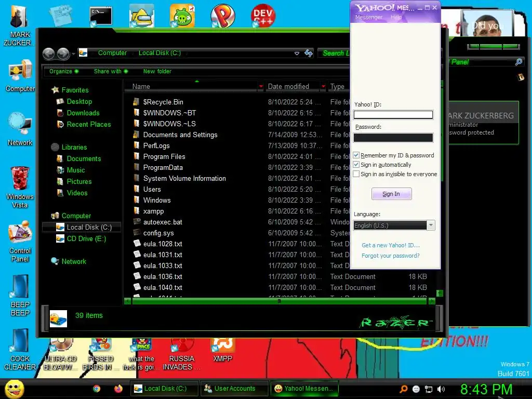Click the smiley Start button

[14, 389]
